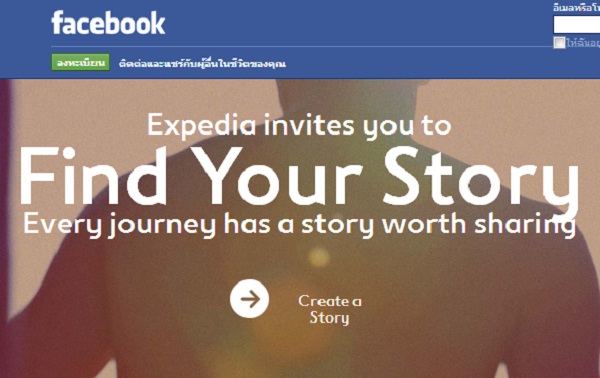Click the white circular arrow icon

(249, 299)
